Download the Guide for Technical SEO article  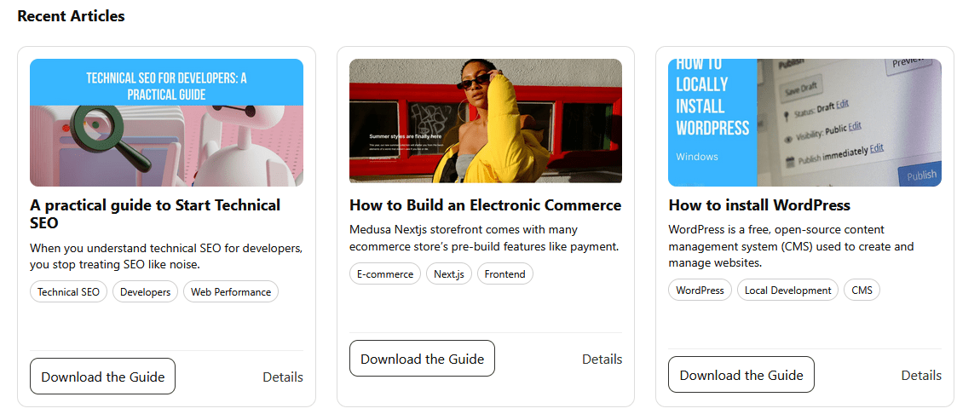click(102, 377)
